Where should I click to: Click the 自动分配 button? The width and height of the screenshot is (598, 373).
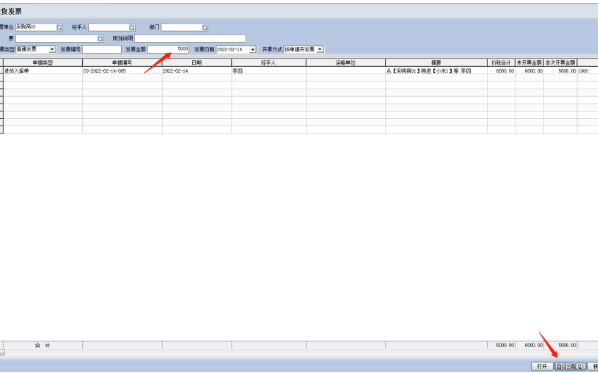(570, 366)
